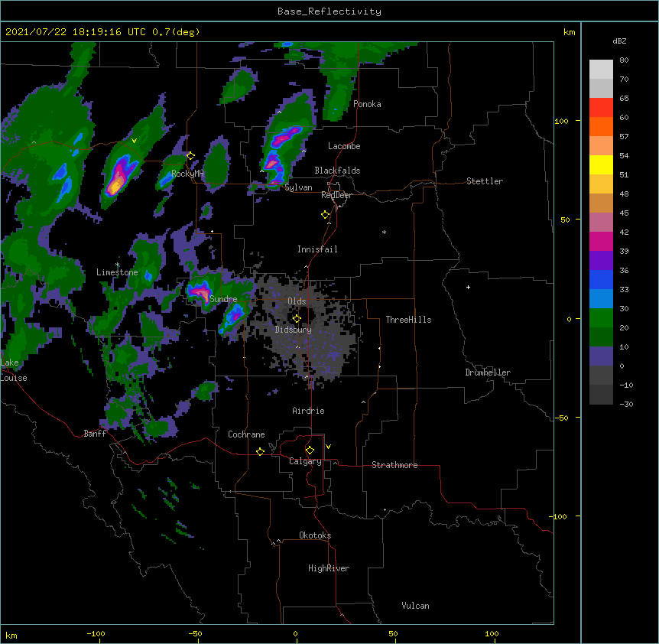Click the Limestone label
Viewport: 659px width, 644px height.
coord(117,272)
